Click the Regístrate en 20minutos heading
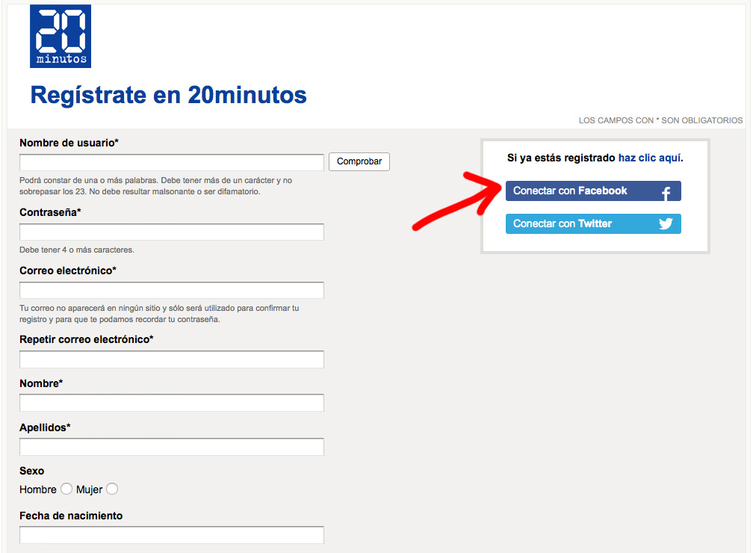 (168, 95)
